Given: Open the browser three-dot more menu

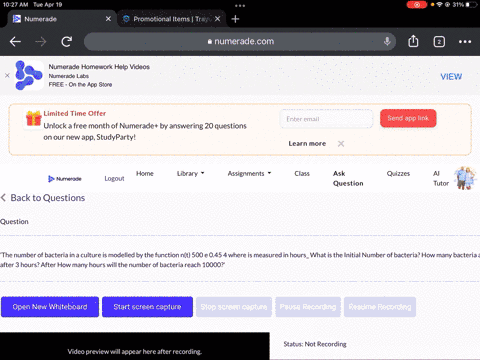Looking at the screenshot, I should [x=465, y=42].
